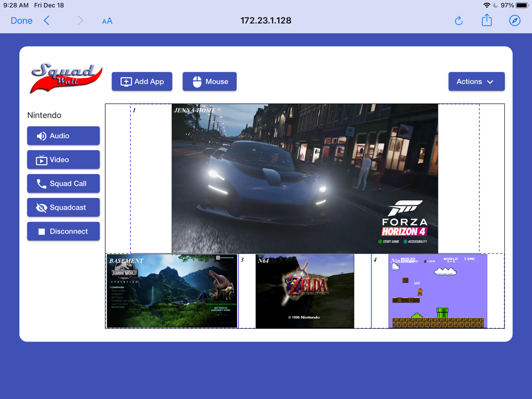Tap the address bar 172.23.1.128

265,21
